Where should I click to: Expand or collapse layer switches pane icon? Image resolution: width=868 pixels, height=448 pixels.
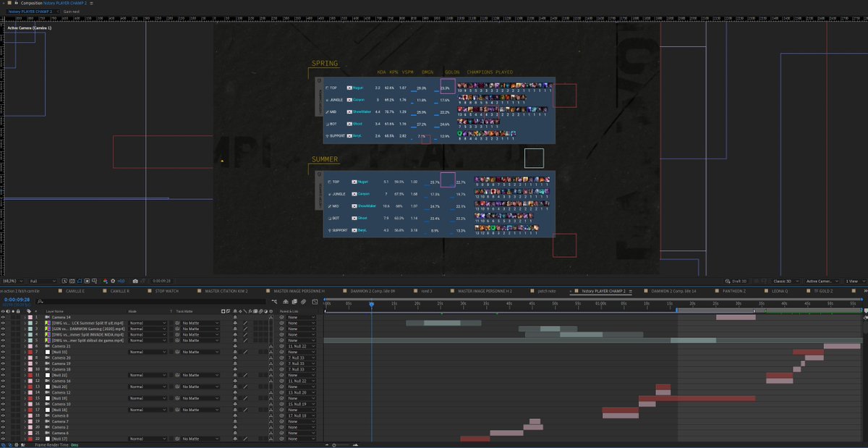click(x=4, y=444)
